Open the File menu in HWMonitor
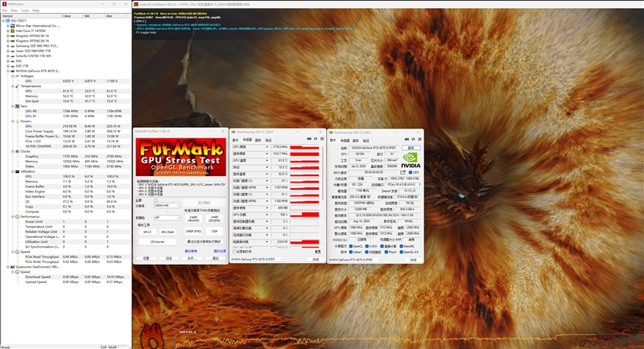Screen dimensions: 644x349 [x=5, y=10]
